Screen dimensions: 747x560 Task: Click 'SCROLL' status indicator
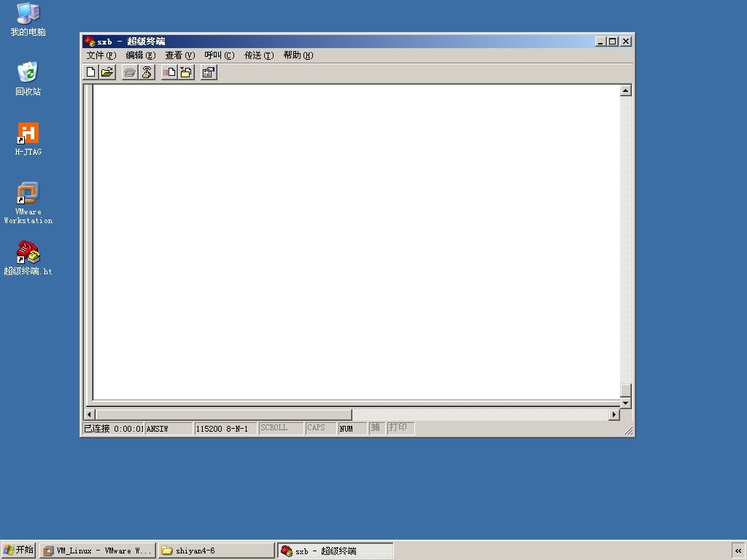pyautogui.click(x=281, y=428)
